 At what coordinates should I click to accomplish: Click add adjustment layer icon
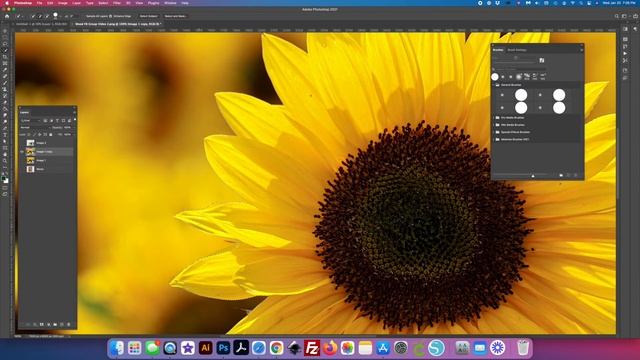[48, 324]
